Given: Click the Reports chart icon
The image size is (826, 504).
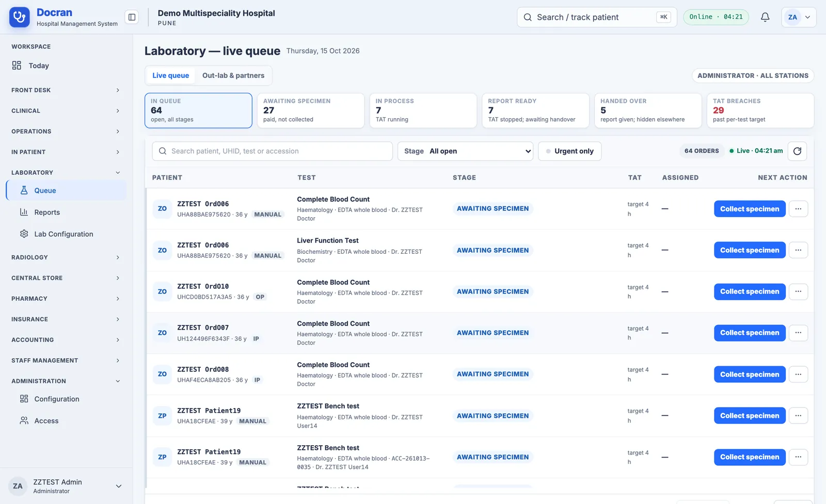Looking at the screenshot, I should pos(24,212).
